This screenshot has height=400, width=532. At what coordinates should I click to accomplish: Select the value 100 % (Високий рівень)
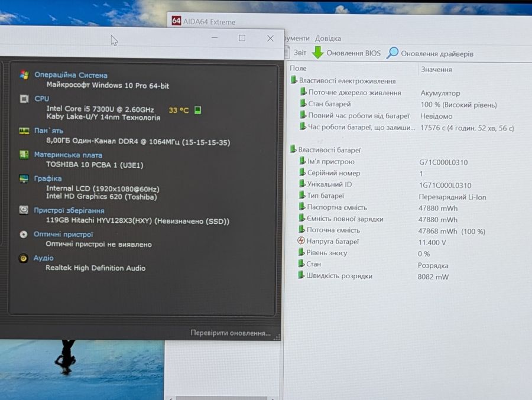[x=458, y=105]
